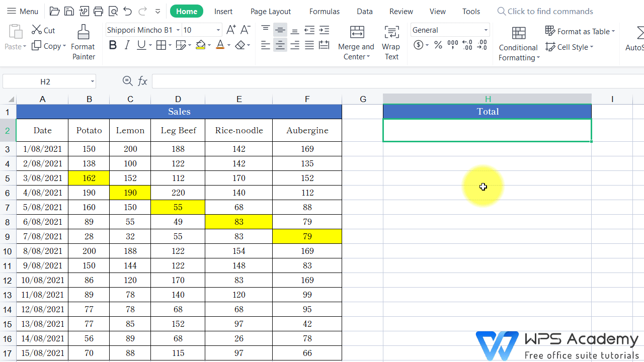Image resolution: width=644 pixels, height=362 pixels.
Task: Toggle Wrap Text
Action: (391, 42)
